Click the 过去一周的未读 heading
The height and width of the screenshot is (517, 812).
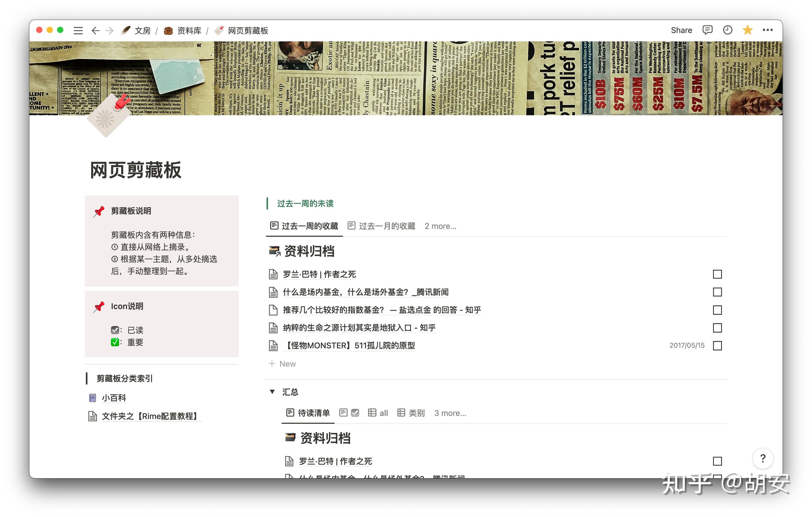305,203
